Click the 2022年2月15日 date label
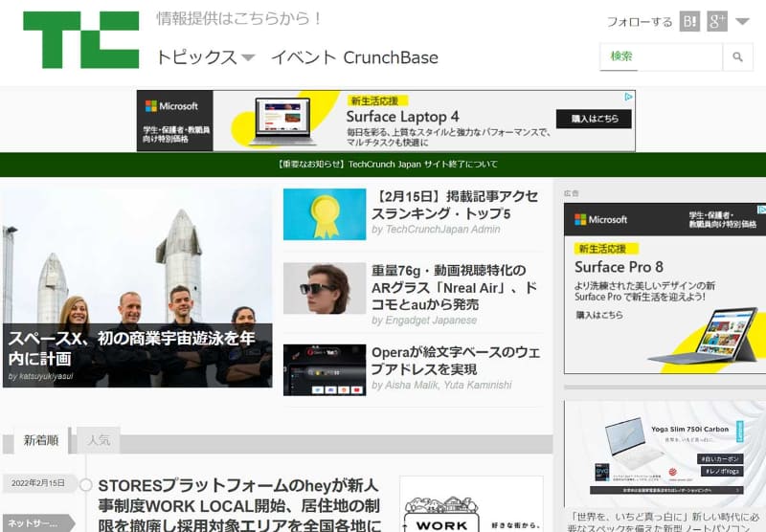The image size is (766, 532). pos(38,483)
